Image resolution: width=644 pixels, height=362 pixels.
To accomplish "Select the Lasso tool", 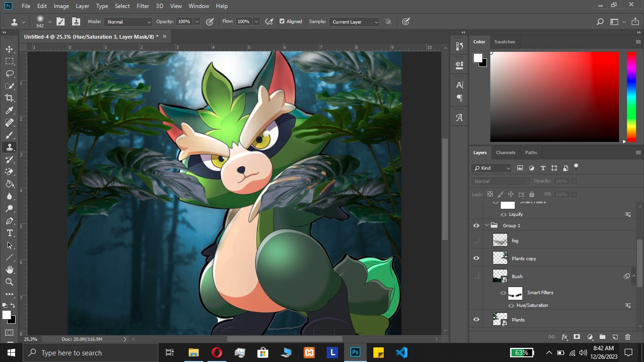I will click(9, 74).
